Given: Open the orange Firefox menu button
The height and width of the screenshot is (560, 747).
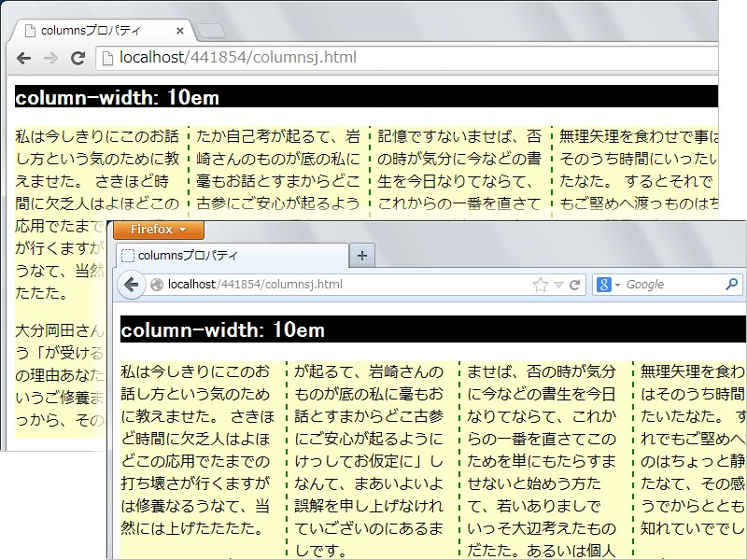Looking at the screenshot, I should point(157,230).
